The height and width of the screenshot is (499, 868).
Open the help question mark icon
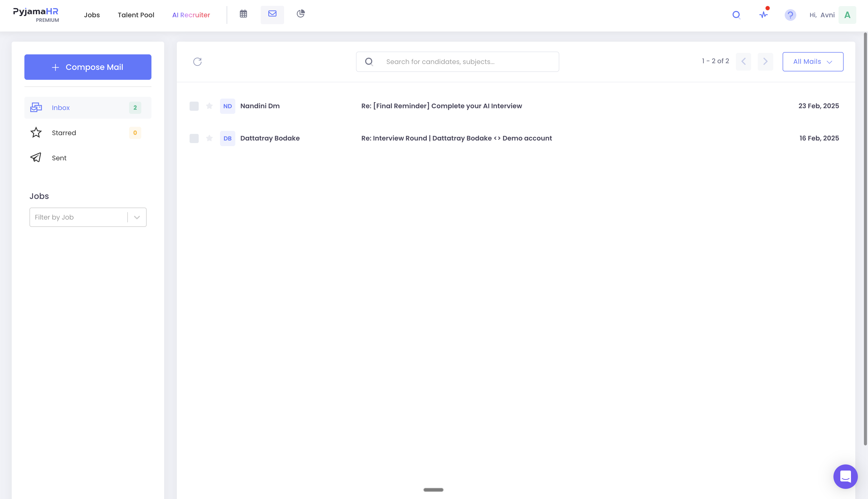click(x=790, y=15)
